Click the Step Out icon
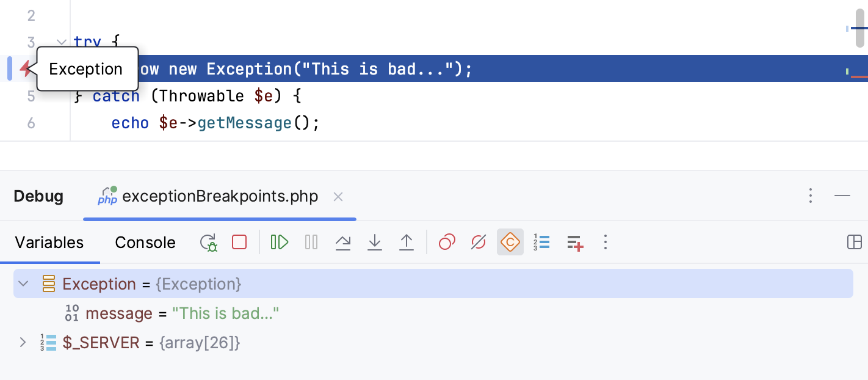This screenshot has height=380, width=868. 407,242
